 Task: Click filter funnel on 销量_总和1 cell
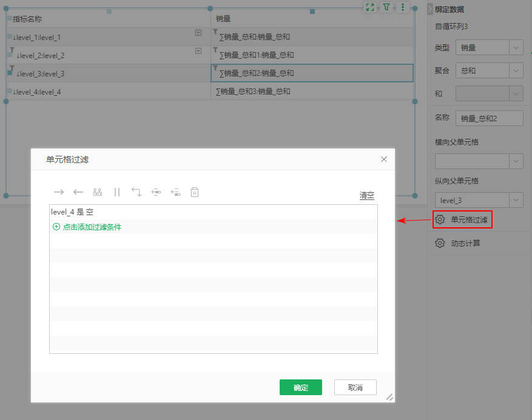click(215, 50)
